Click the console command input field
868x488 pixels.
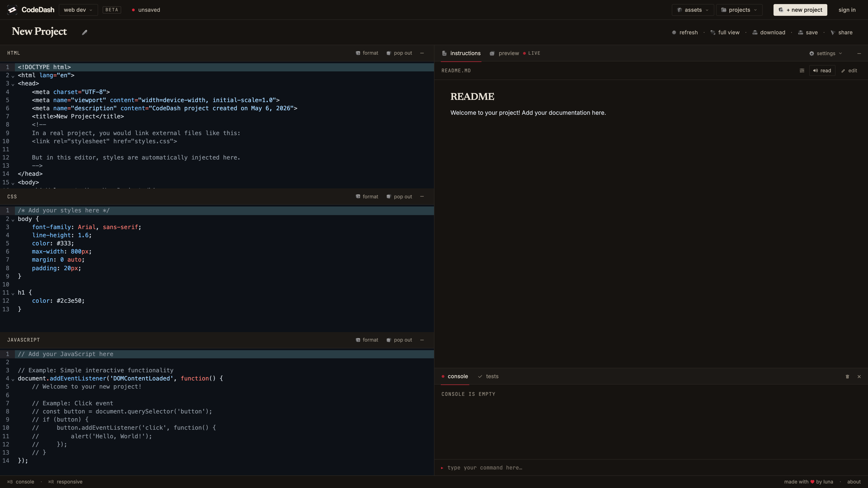[651, 467]
